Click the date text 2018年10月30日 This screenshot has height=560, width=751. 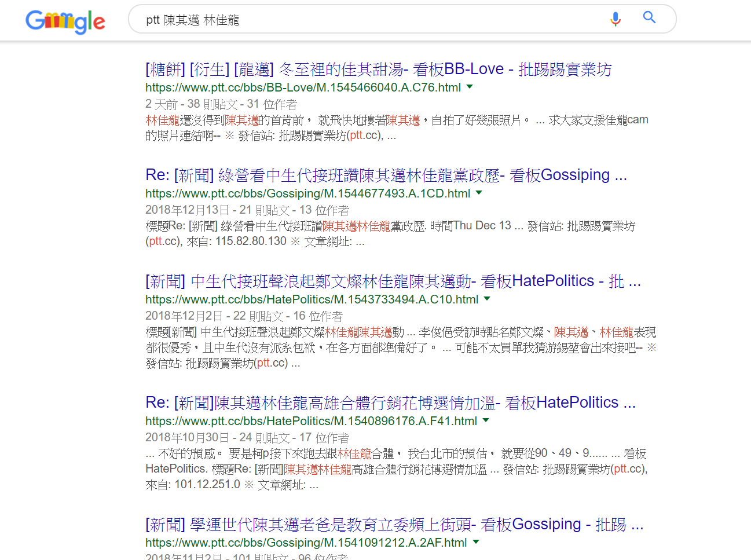click(x=187, y=438)
